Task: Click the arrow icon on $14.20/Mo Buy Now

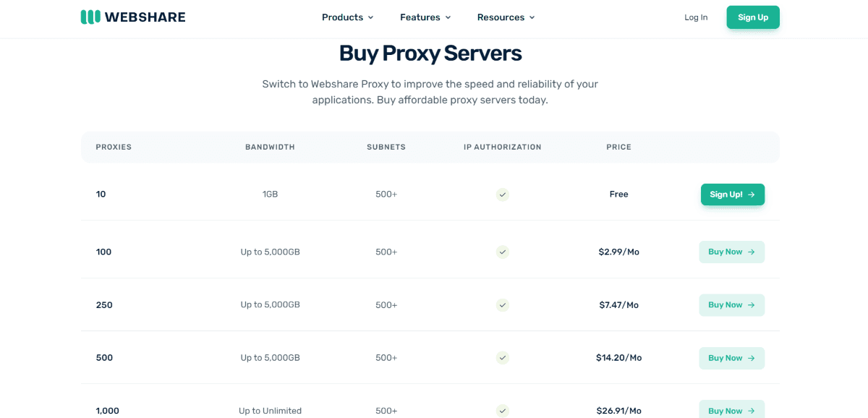Action: 752,358
